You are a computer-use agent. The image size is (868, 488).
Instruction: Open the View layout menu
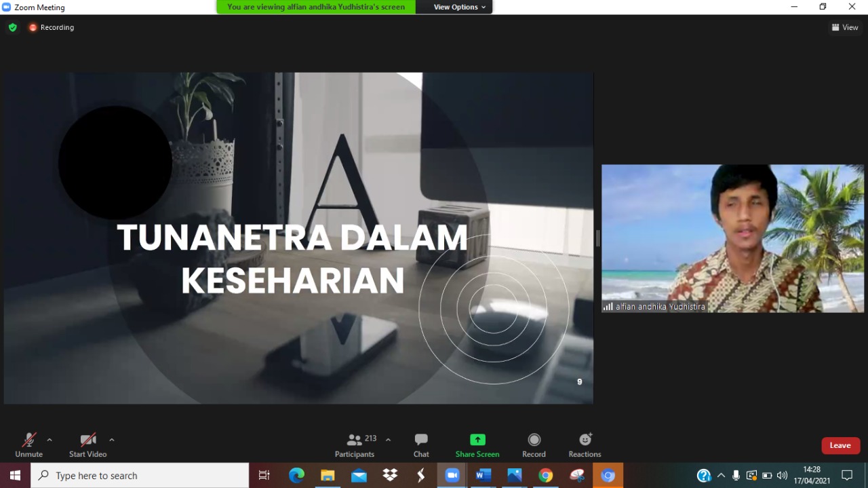click(x=845, y=27)
